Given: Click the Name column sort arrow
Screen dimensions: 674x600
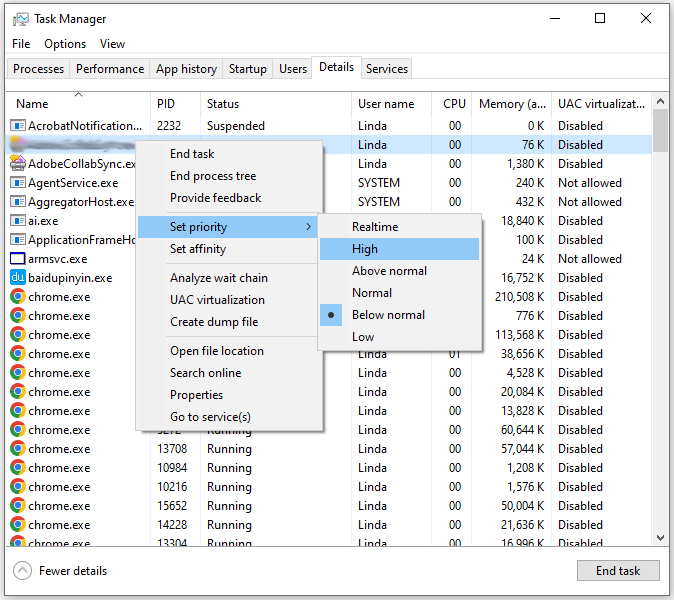Looking at the screenshot, I should point(78,94).
